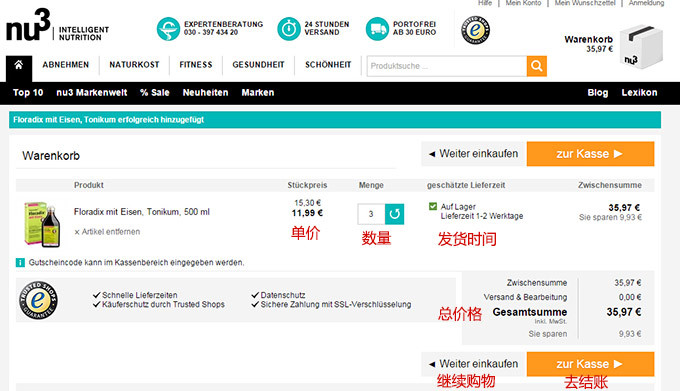The image size is (680, 391).
Task: Open the % Sale page
Action: [154, 92]
